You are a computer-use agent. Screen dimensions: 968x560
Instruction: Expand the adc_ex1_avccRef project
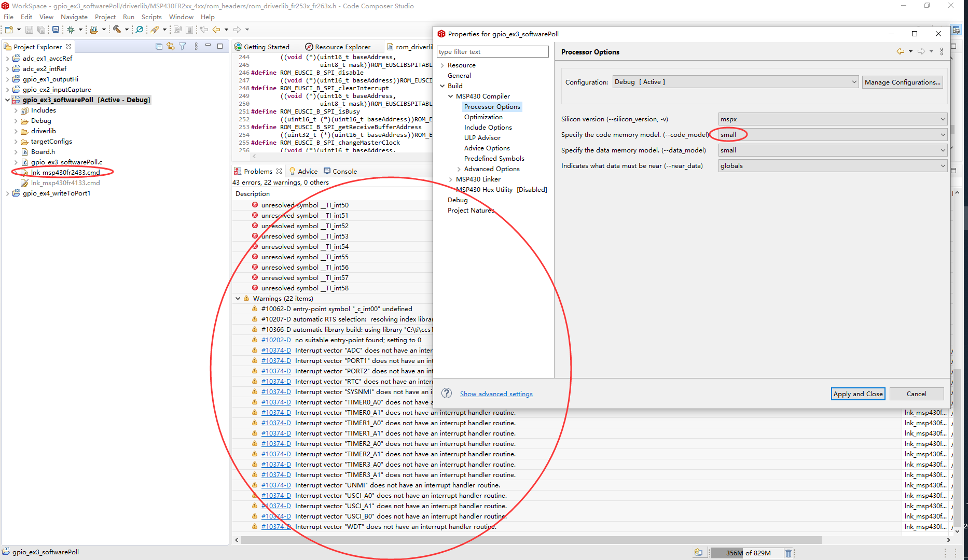click(7, 59)
